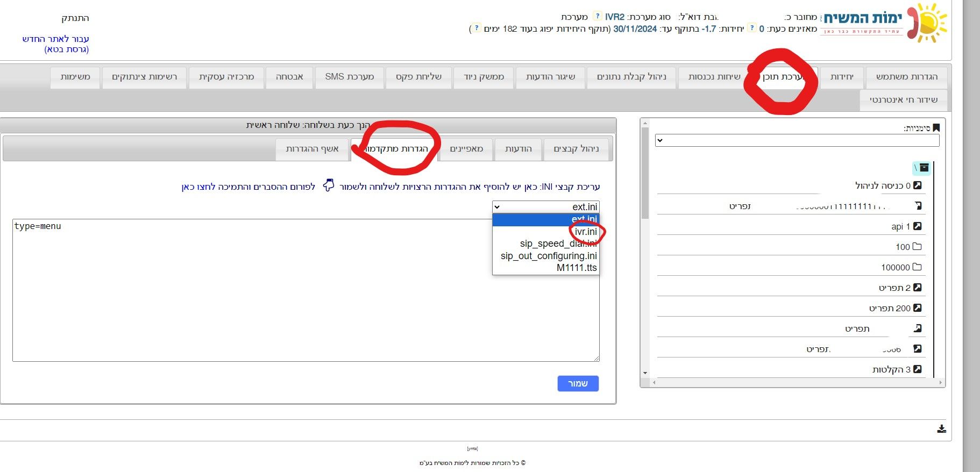The height and width of the screenshot is (472, 980).
Task: Switch to the יחידות tab
Action: tap(842, 77)
